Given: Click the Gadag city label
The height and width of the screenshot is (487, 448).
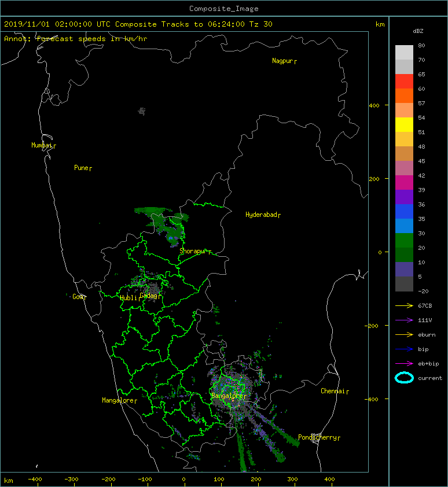Looking at the screenshot, I should [x=149, y=296].
